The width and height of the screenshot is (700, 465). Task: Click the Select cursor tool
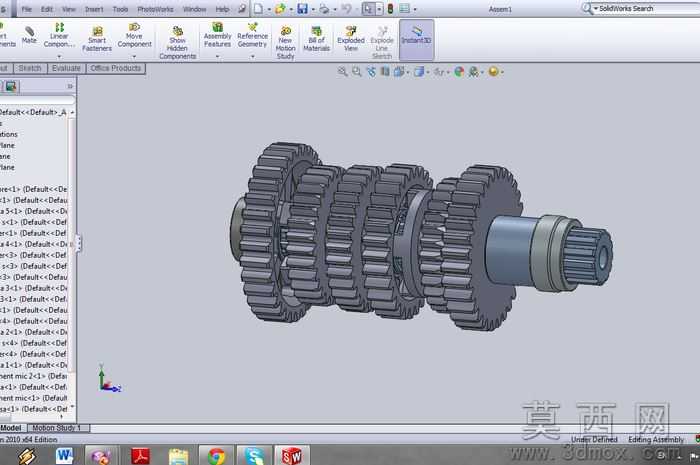tap(368, 8)
